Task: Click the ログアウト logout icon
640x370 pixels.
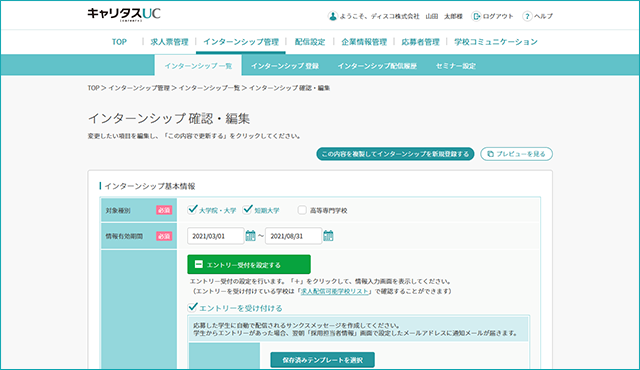Action: [x=476, y=16]
